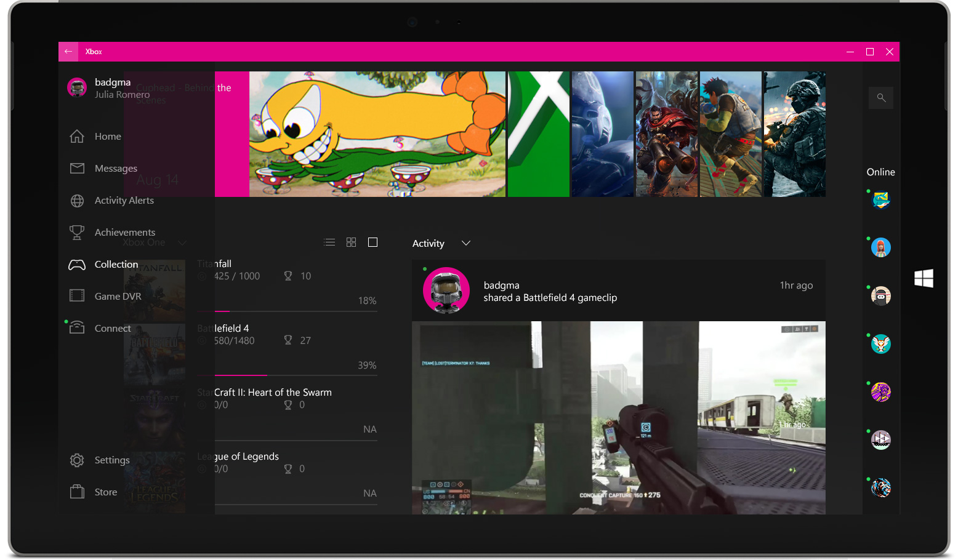Select the Activity Alerts globe icon
Screen dimensions: 958x560
76,200
